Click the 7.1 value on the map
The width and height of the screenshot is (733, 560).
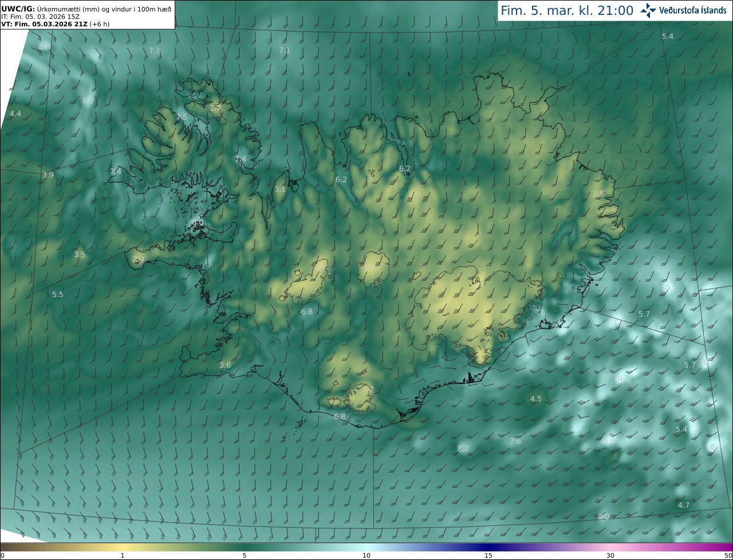284,50
